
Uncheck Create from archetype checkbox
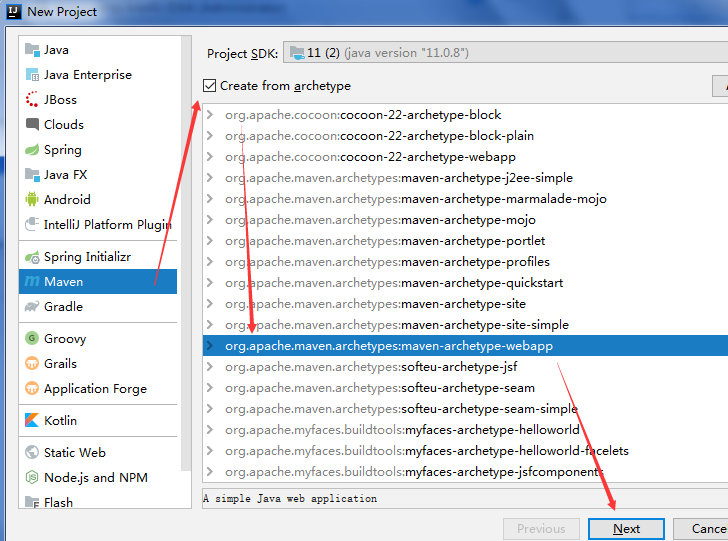tap(209, 85)
